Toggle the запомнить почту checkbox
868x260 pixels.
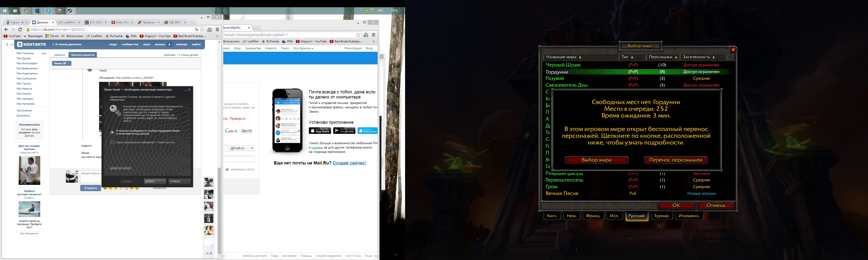tap(227, 169)
